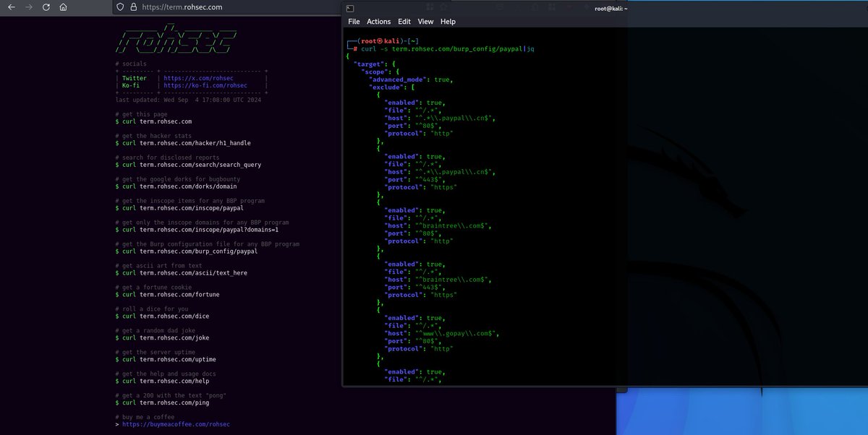Click the '# get the hacker stats' comment

point(154,136)
